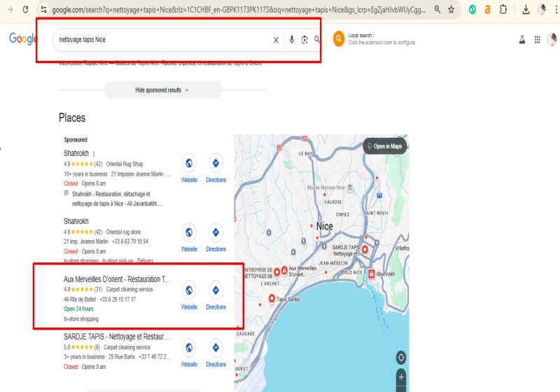
Task: Open Google Lens image search
Action: coord(304,40)
